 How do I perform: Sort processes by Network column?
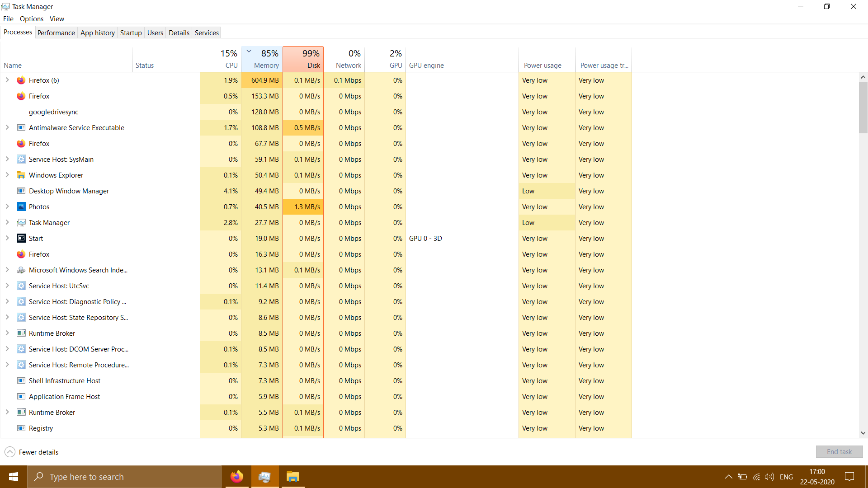(344, 59)
